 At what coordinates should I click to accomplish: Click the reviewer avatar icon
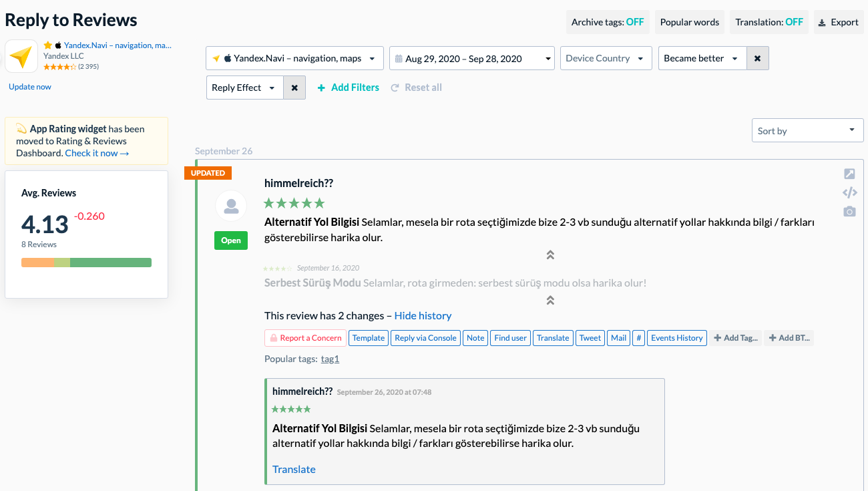point(231,206)
